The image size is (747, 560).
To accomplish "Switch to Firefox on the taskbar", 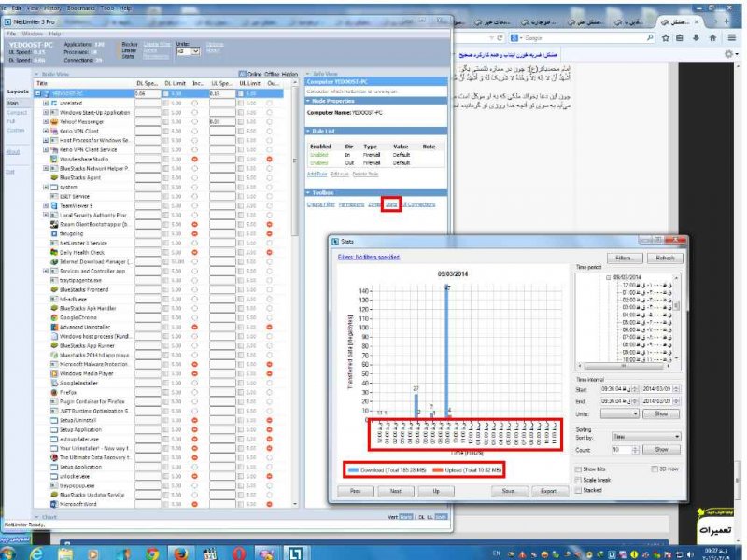I will (x=180, y=553).
